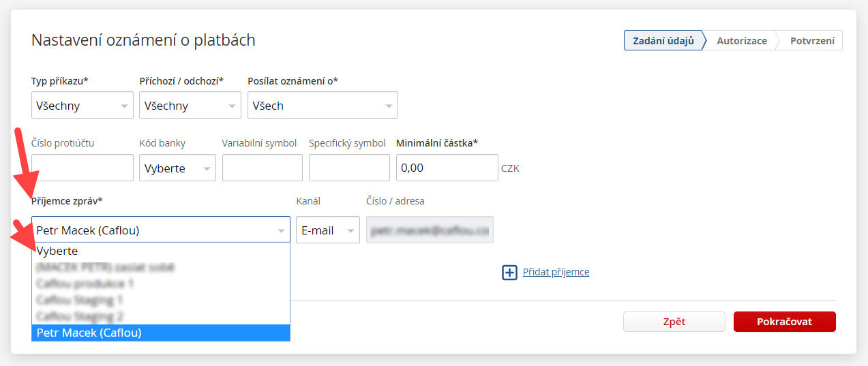The width and height of the screenshot is (868, 366).
Task: Expand the Příchozí / odchozí dropdown
Action: point(190,106)
